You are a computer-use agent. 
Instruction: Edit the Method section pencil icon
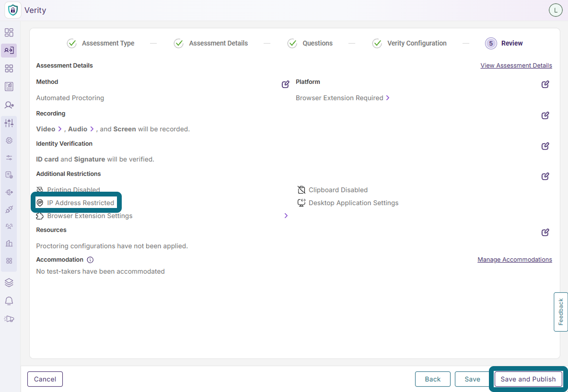click(x=286, y=84)
